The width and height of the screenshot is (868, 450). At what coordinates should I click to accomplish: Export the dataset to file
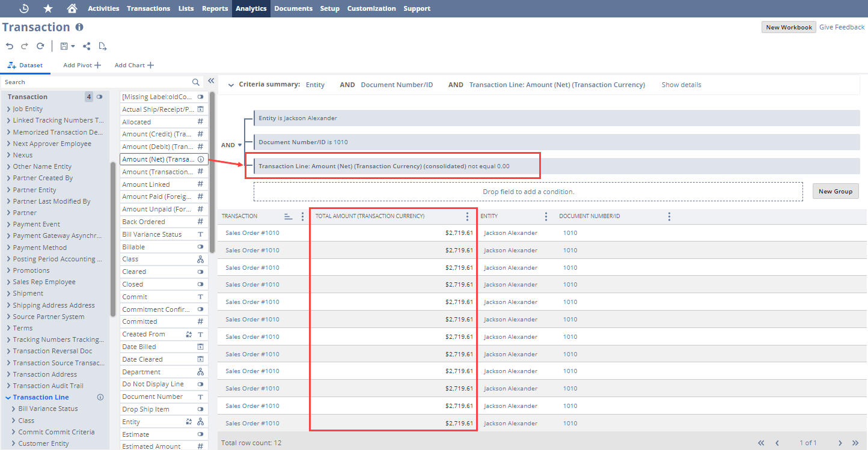tap(103, 46)
